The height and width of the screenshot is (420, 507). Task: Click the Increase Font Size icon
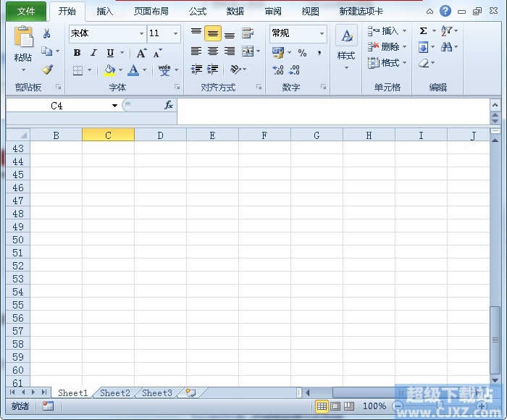pyautogui.click(x=142, y=53)
